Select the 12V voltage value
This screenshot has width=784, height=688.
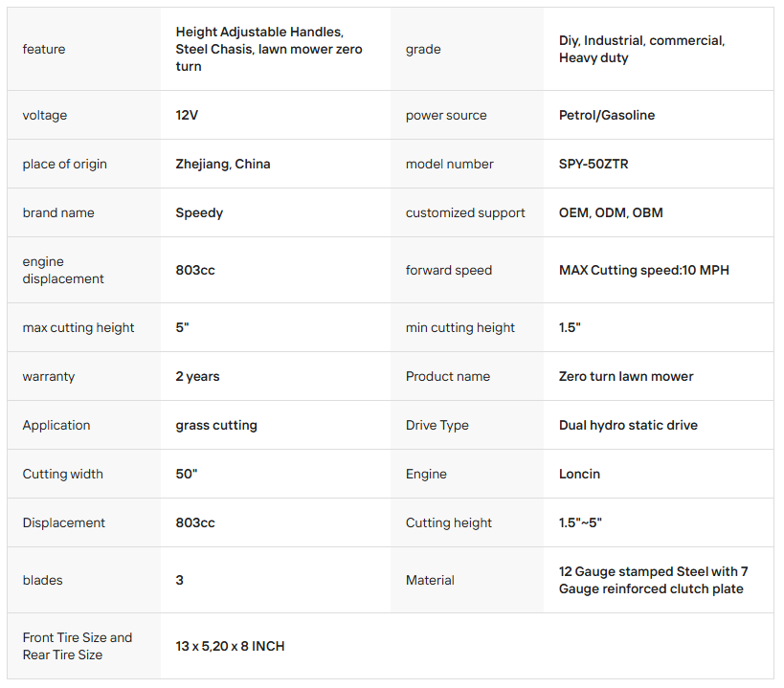click(x=187, y=115)
